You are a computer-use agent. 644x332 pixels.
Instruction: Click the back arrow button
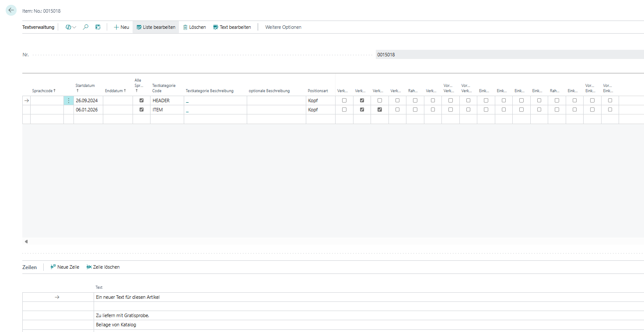point(11,10)
